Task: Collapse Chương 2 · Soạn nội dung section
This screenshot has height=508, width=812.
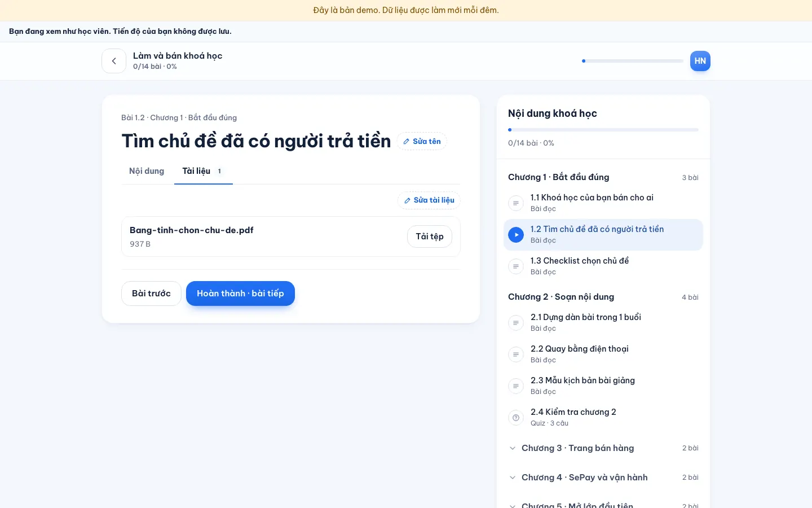Action: (603, 297)
